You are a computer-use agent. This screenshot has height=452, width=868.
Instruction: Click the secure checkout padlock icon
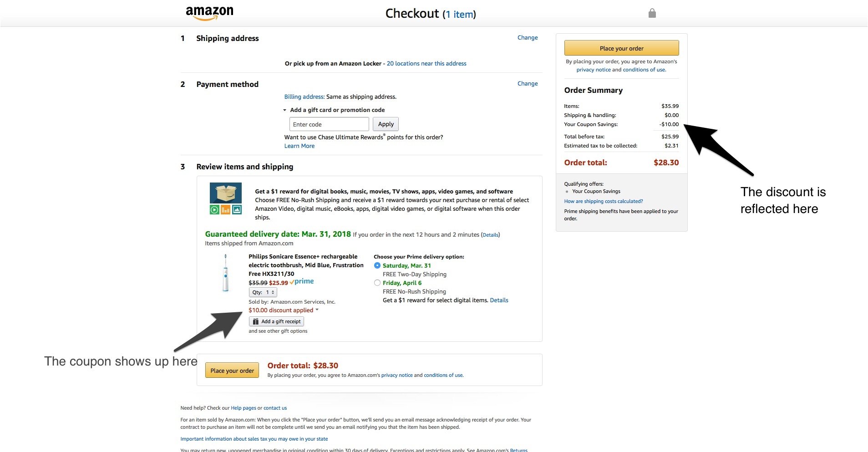point(652,13)
